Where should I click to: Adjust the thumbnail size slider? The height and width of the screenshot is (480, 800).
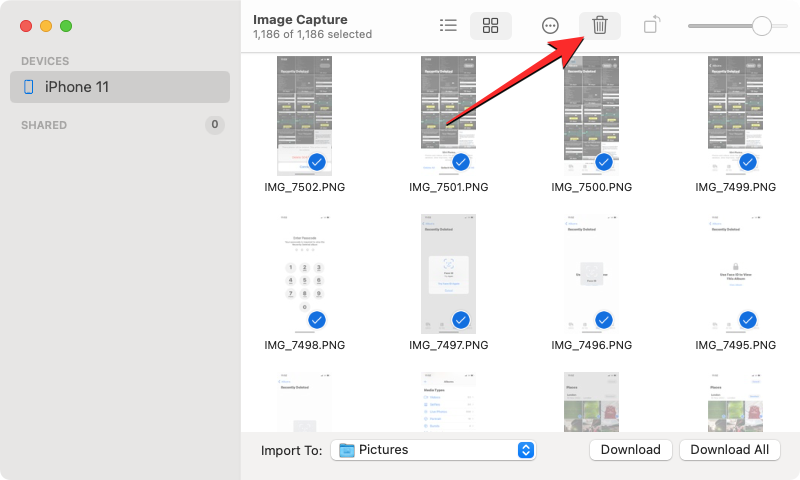pyautogui.click(x=762, y=26)
